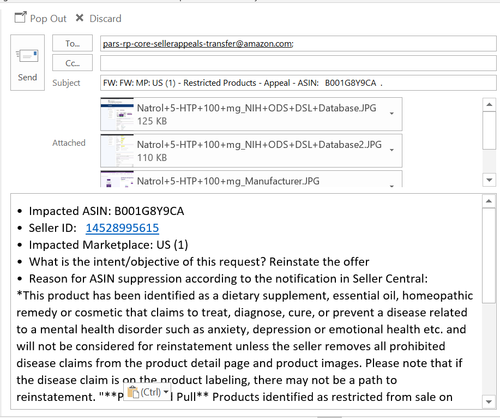500x418 pixels.
Task: Pop out the message window
Action: pos(40,18)
